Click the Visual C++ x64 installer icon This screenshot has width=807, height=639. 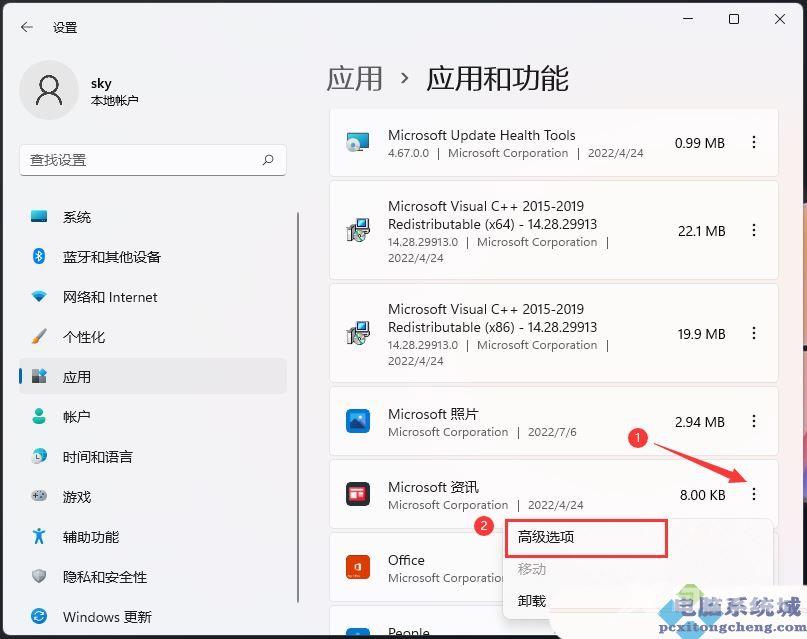click(358, 230)
